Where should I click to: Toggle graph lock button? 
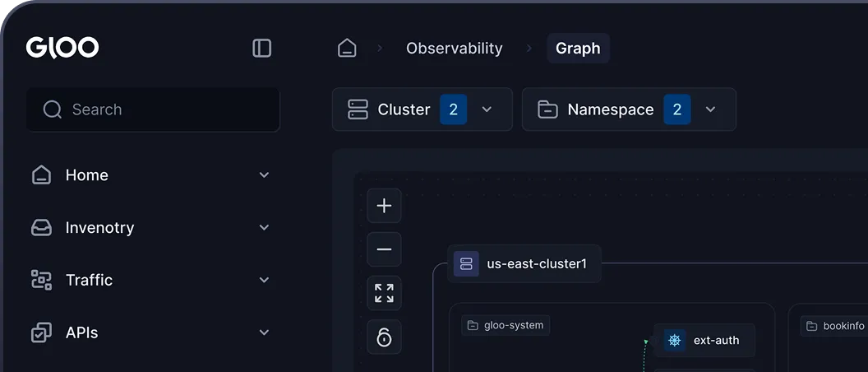click(384, 337)
